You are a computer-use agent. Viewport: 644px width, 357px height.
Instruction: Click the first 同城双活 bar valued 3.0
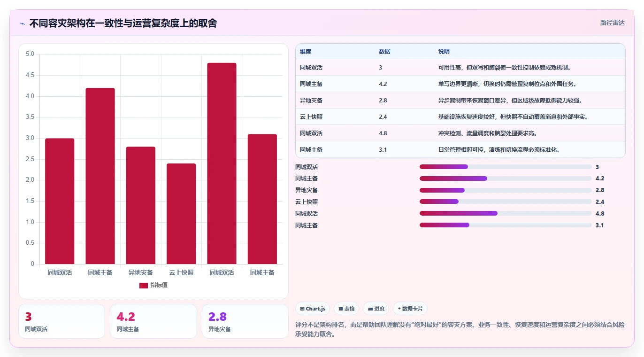[x=60, y=201]
